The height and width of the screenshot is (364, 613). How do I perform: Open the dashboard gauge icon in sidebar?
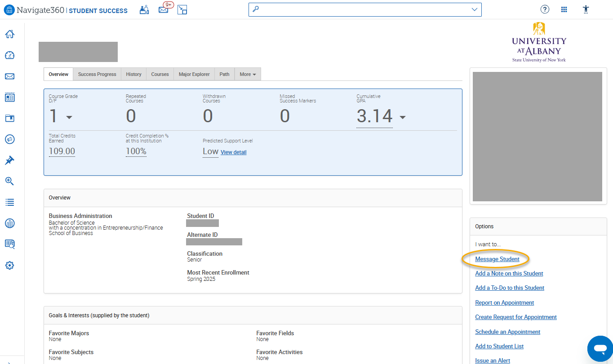click(9, 55)
